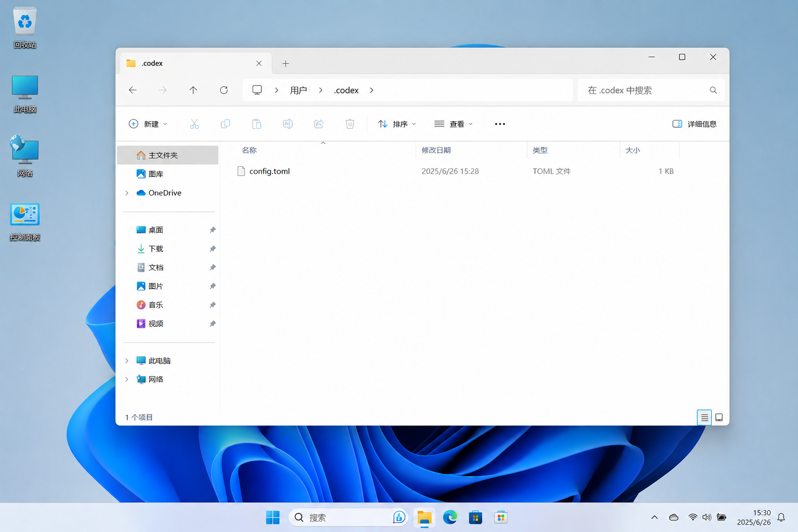The width and height of the screenshot is (798, 532).
Task: Open Microsoft Edge from the taskbar
Action: pos(450,517)
